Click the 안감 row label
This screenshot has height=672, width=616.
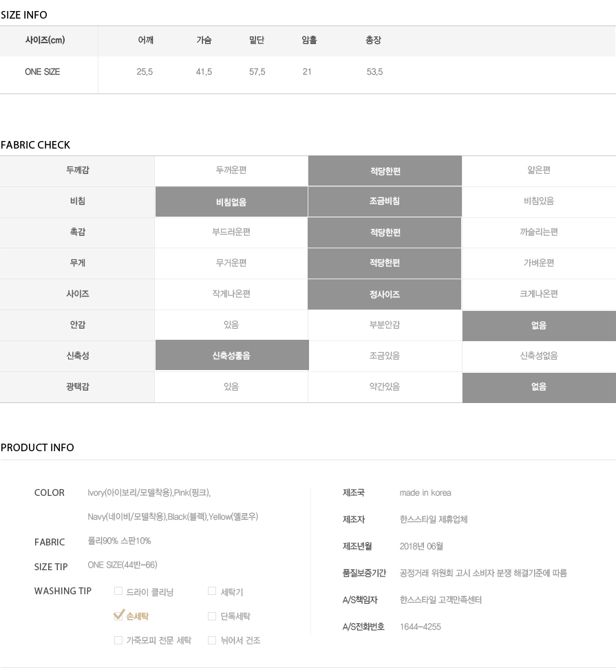(x=78, y=325)
